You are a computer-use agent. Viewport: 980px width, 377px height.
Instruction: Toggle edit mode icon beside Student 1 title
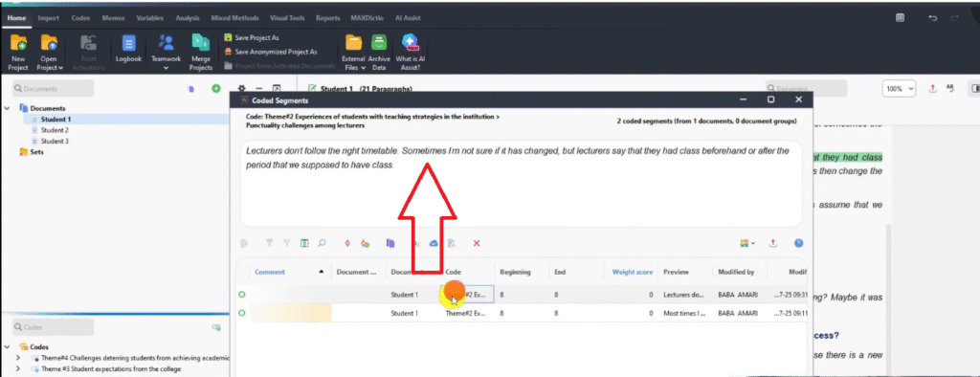coord(313,89)
